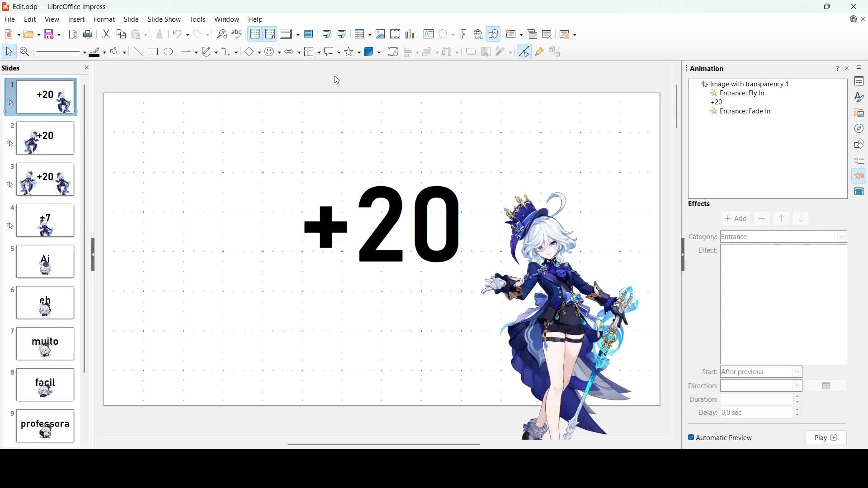The width and height of the screenshot is (868, 488).
Task: Expand the Display Views dropdown arrow
Action: [298, 35]
